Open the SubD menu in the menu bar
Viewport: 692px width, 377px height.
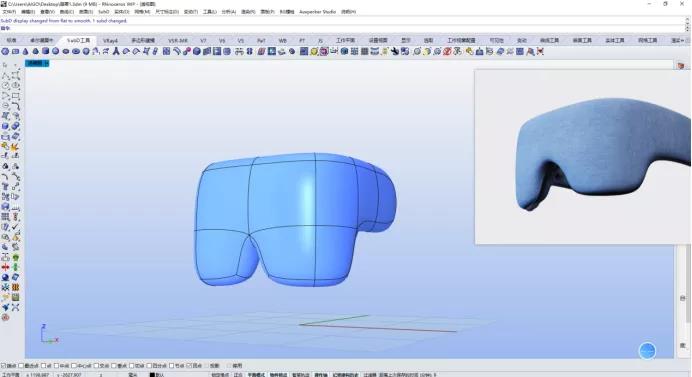click(104, 11)
